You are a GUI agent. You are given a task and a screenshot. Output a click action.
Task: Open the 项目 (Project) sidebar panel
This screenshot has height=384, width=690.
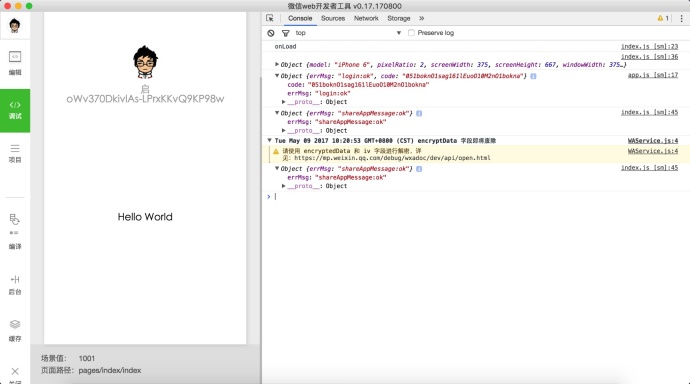tap(15, 153)
